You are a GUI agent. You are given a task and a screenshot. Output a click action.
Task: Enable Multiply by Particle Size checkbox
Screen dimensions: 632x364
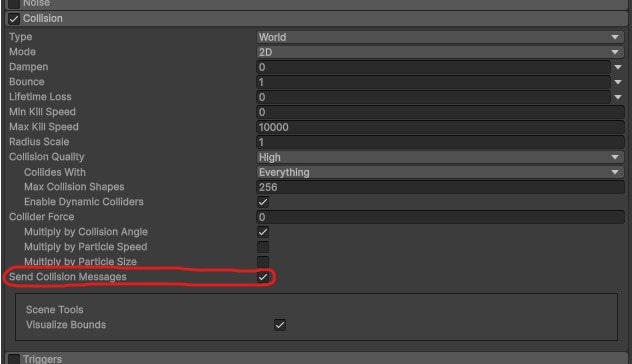click(263, 262)
